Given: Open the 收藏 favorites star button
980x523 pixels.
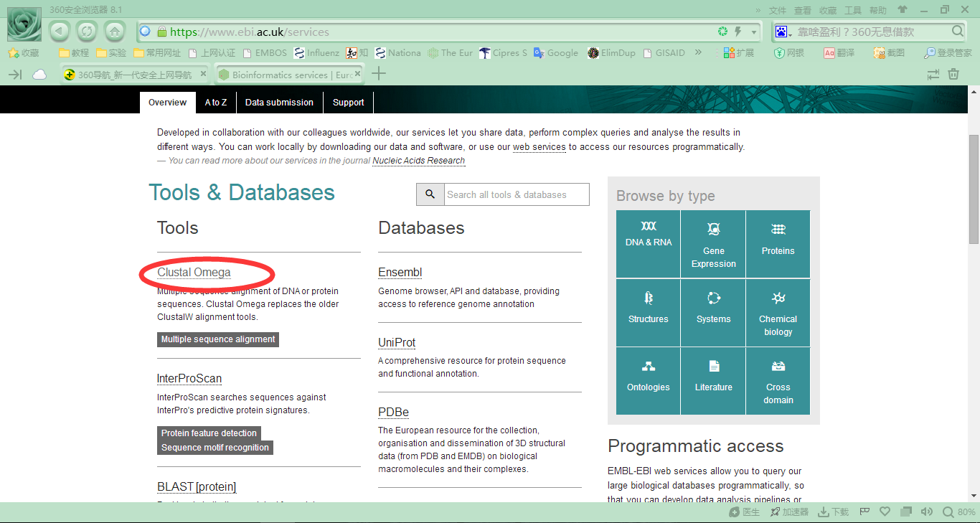Looking at the screenshot, I should coord(24,53).
